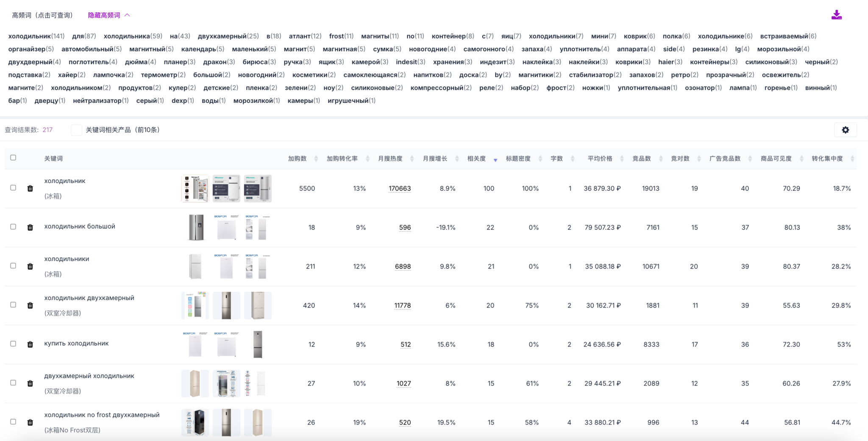This screenshot has width=868, height=441.
Task: Click the purple download icon
Action: coord(836,15)
